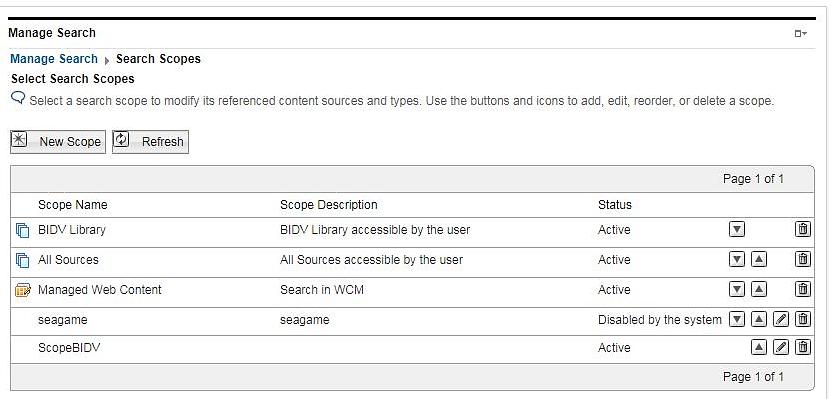Go to Manage Search breadcrumb link

54,59
